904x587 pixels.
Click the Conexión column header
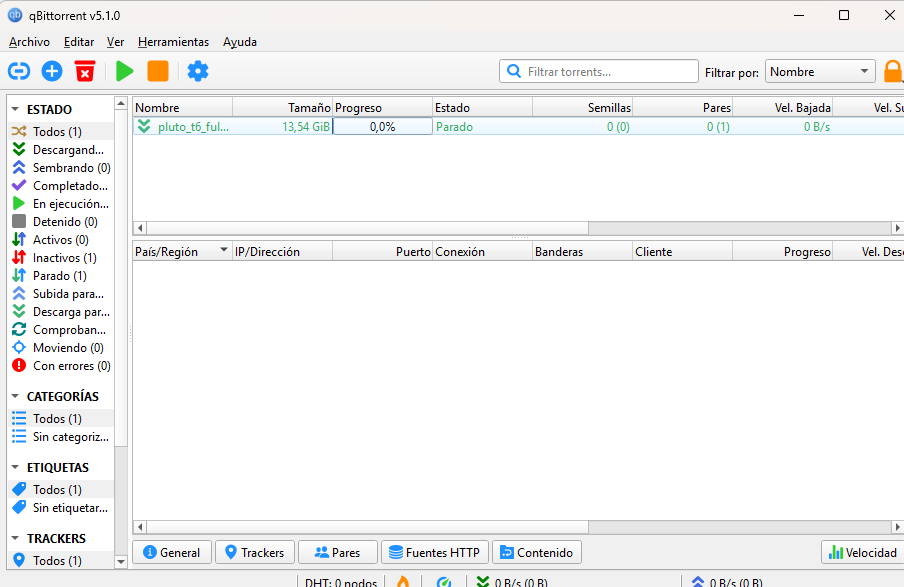pos(483,252)
